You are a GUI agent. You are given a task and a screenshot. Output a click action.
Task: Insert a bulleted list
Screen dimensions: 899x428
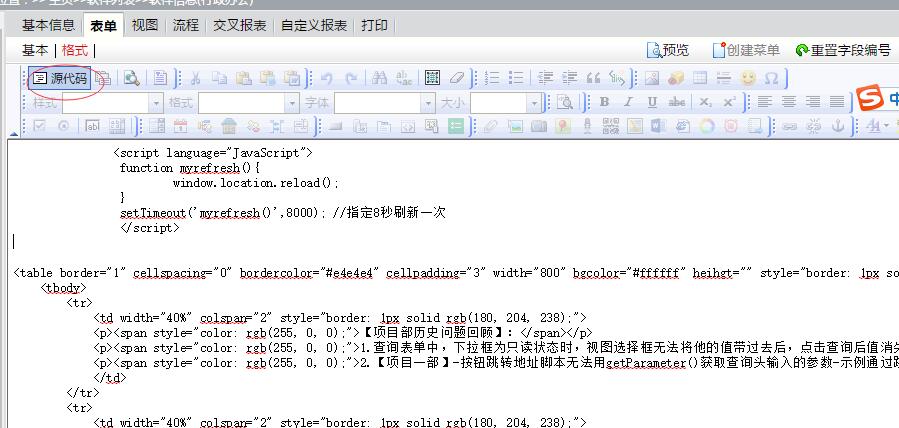coord(516,78)
